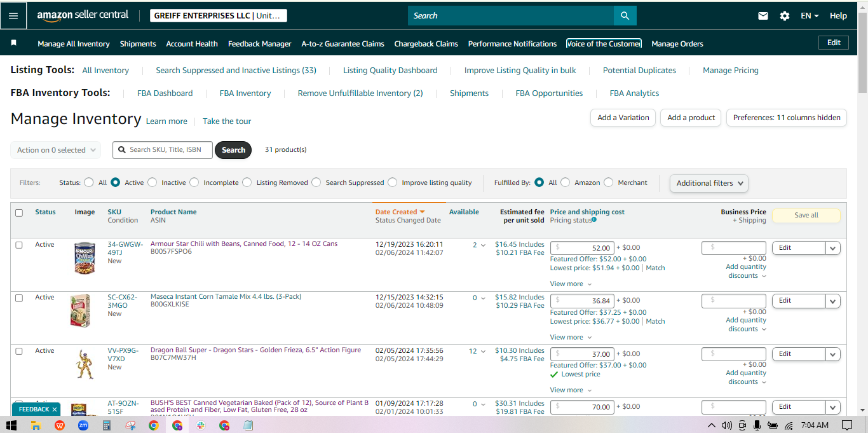Screen dimensions: 868x433
Task: Launch WPS Office from the taskbar
Action: pos(59,425)
